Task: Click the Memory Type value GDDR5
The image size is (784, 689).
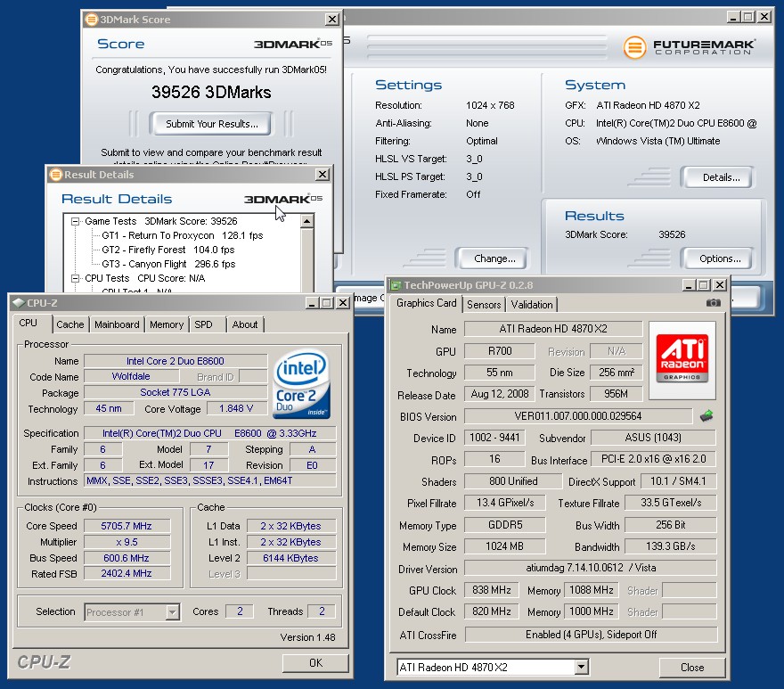Action: pos(505,525)
